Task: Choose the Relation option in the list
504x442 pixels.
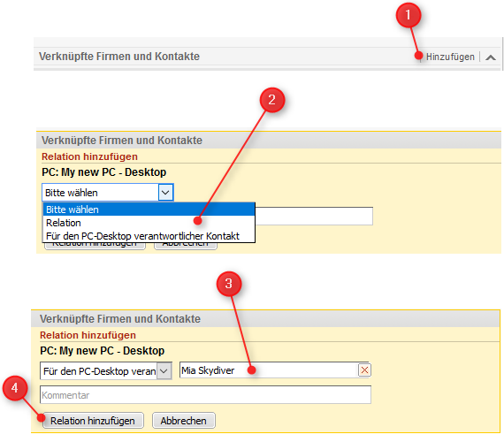Action: (149, 223)
